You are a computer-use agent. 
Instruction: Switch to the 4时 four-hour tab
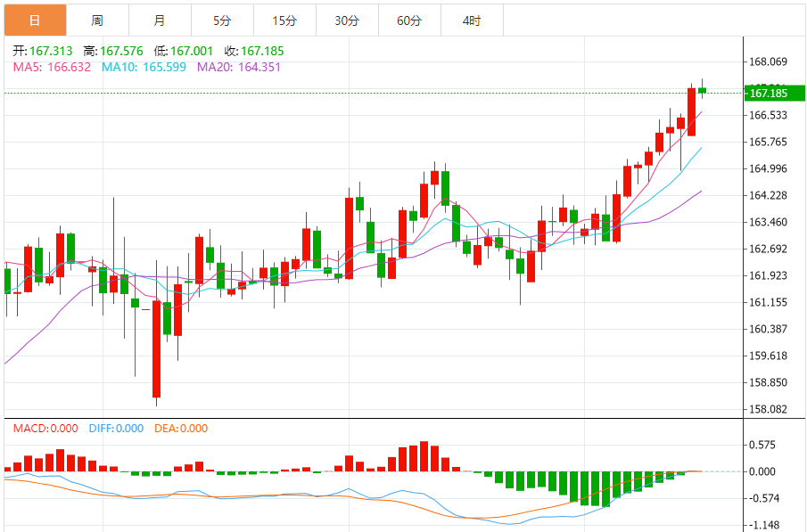click(472, 20)
